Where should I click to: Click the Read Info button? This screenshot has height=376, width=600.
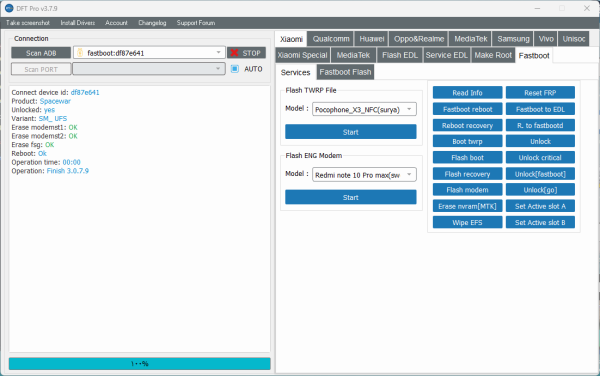[467, 93]
